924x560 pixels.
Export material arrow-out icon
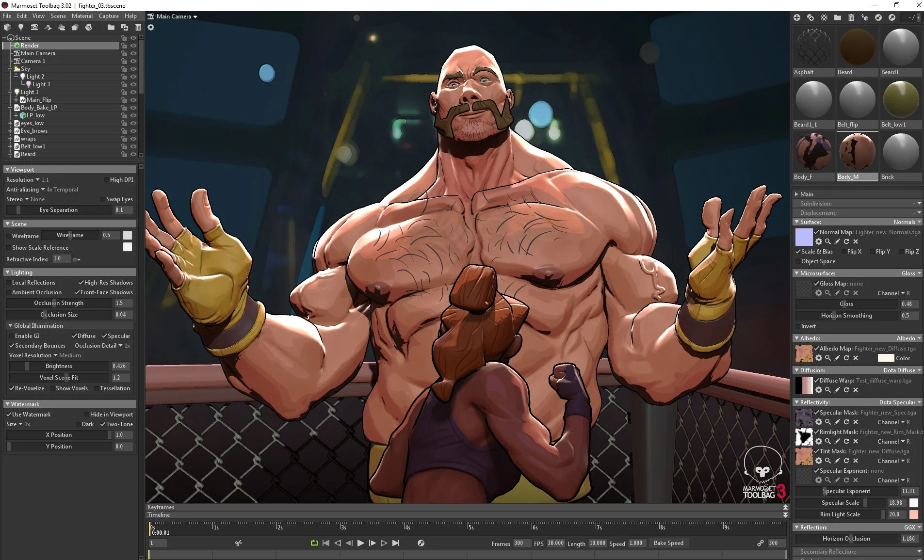click(x=892, y=17)
